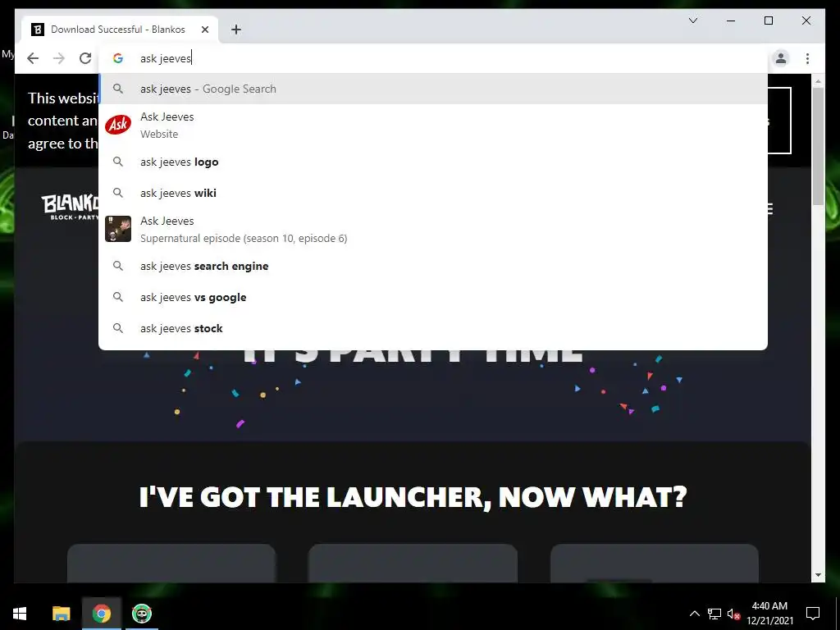The height and width of the screenshot is (630, 840).
Task: Open the Windows notification center icon
Action: tap(813, 614)
